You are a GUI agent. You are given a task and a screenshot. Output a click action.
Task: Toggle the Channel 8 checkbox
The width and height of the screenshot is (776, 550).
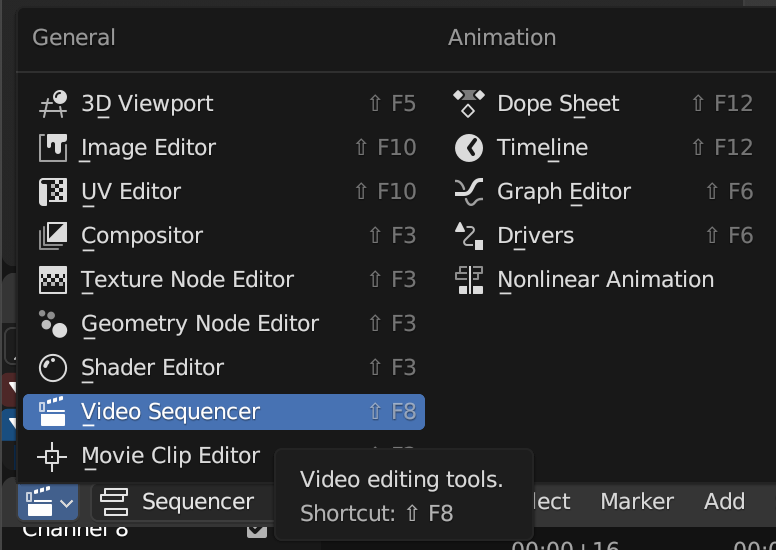point(257,530)
